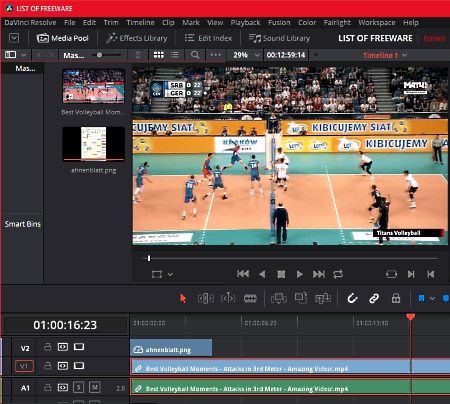450x404 pixels.
Task: Choose the Selection mode arrow tool
Action: click(183, 298)
